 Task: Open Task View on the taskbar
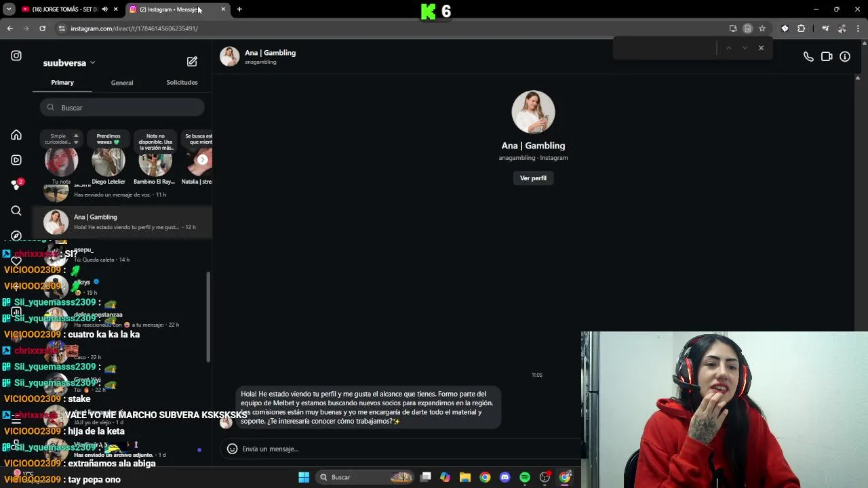click(425, 477)
